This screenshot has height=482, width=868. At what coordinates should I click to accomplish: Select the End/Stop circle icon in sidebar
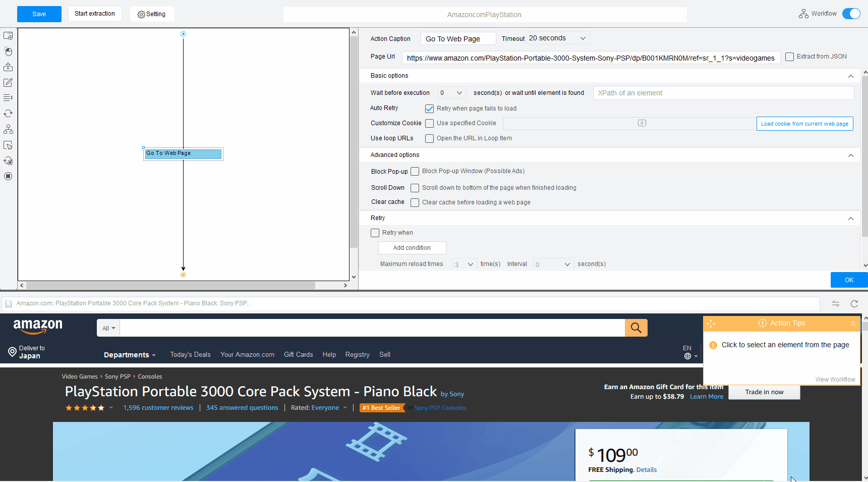pyautogui.click(x=8, y=176)
